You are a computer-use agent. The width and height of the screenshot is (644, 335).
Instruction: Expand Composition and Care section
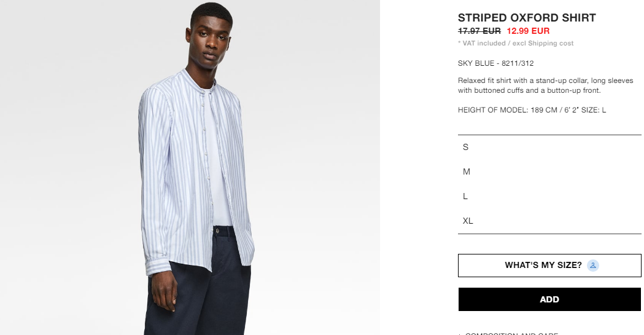pyautogui.click(x=508, y=333)
